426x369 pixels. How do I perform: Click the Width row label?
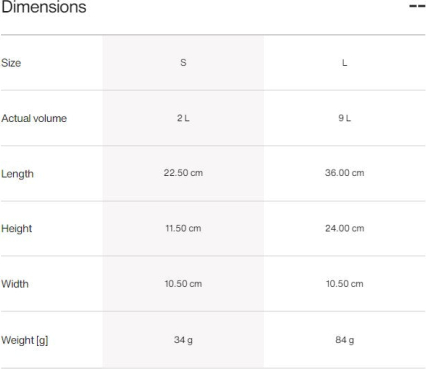click(15, 284)
